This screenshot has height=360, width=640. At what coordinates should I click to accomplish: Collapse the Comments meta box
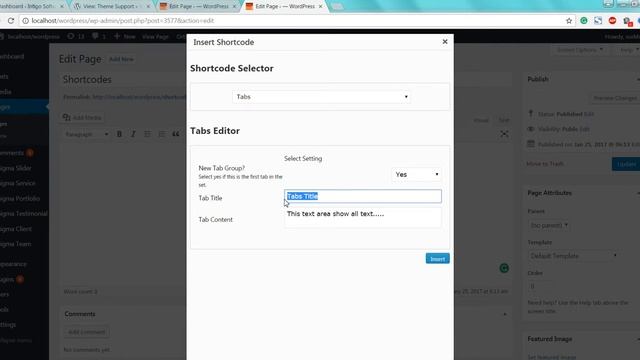[505, 314]
